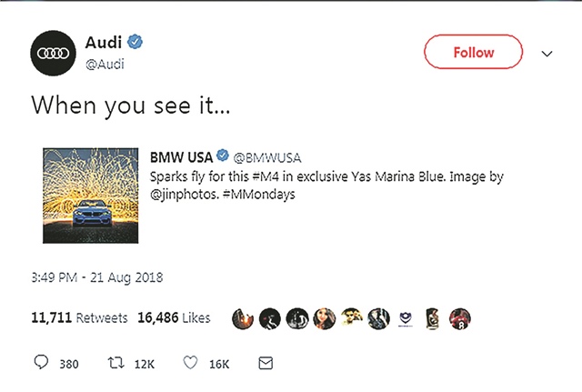The height and width of the screenshot is (392, 582).
Task: View the 11,711 Retweets list
Action: tap(68, 318)
